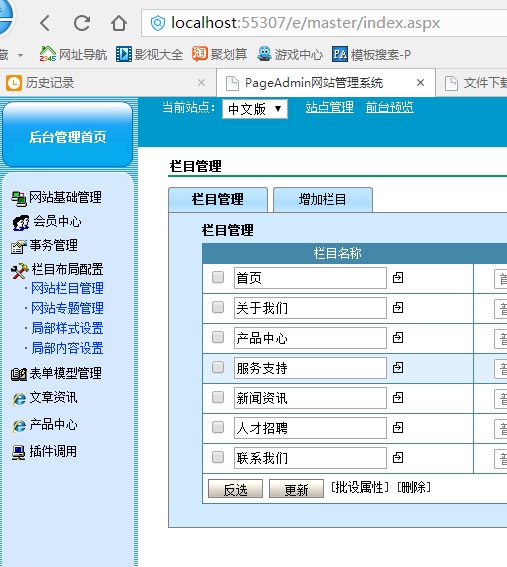
Task: Open the browser home page icon
Action: tap(119, 23)
